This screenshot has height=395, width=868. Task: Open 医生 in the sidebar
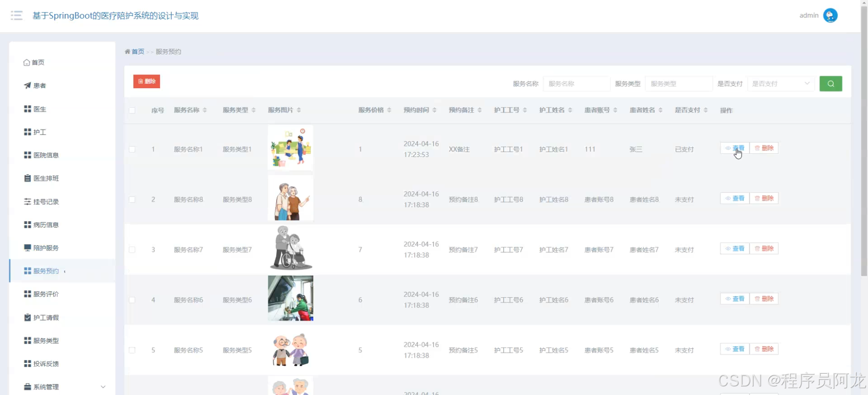pyautogui.click(x=62, y=109)
